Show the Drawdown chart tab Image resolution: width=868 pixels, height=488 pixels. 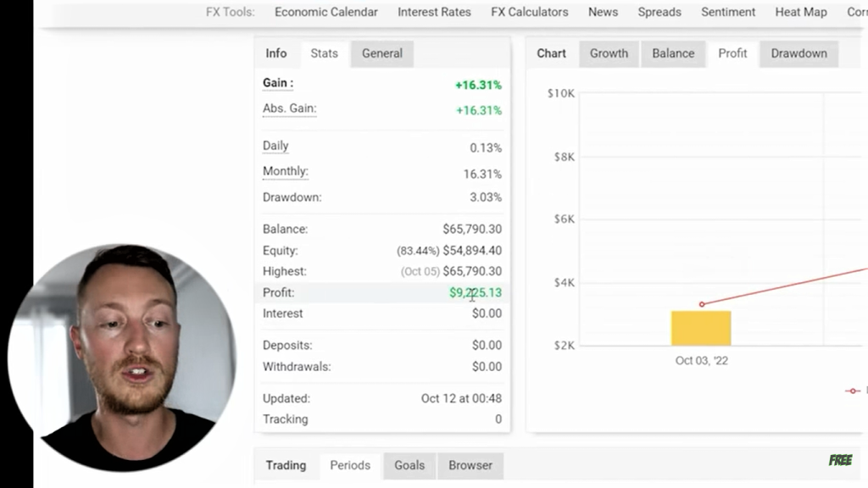[x=798, y=53]
